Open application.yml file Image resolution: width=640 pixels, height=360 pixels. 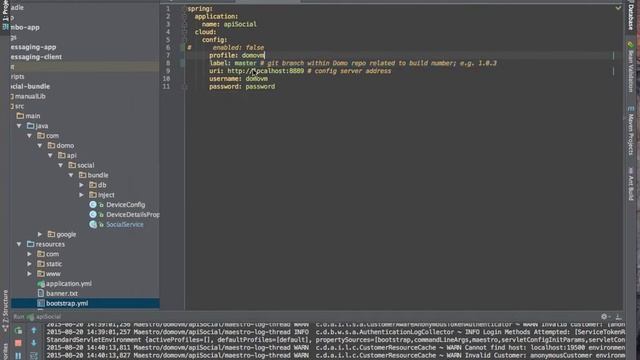pos(69,284)
